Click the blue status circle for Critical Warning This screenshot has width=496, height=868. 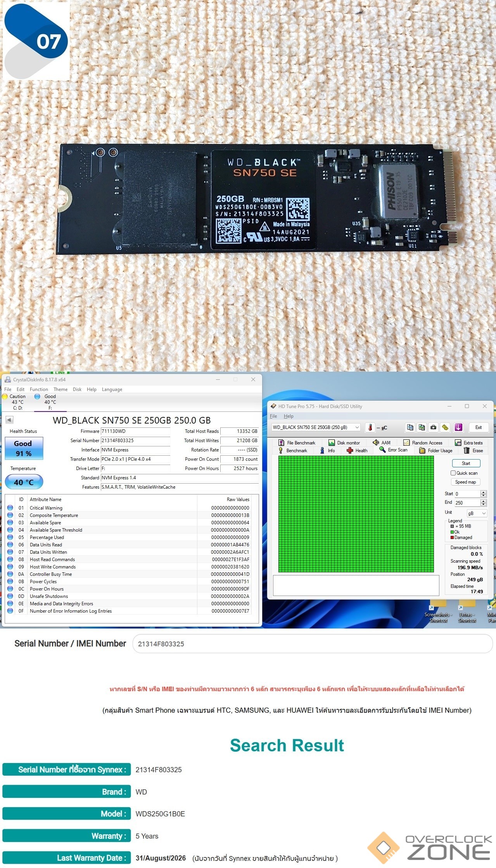[x=10, y=508]
